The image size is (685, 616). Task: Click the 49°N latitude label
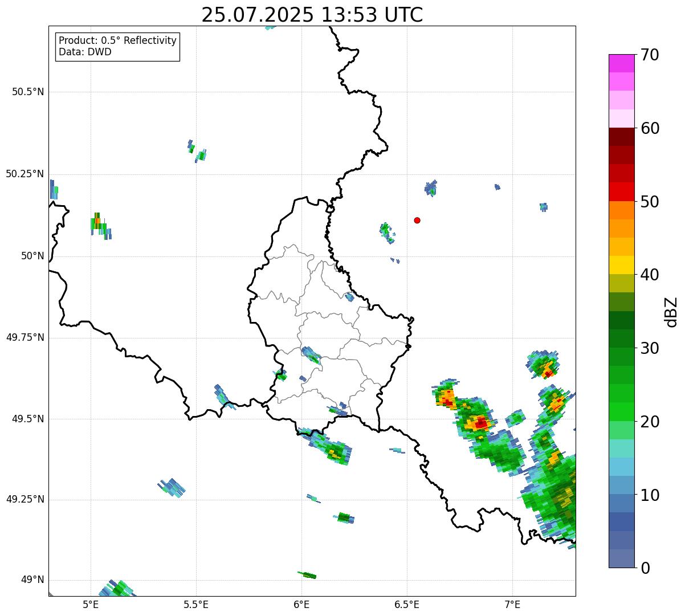(32, 580)
